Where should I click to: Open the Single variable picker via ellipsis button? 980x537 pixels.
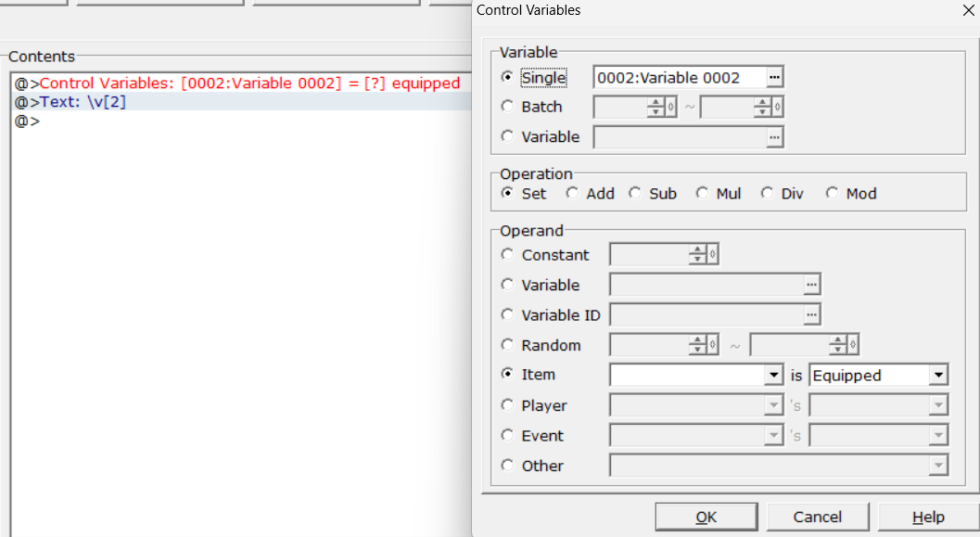(x=775, y=77)
